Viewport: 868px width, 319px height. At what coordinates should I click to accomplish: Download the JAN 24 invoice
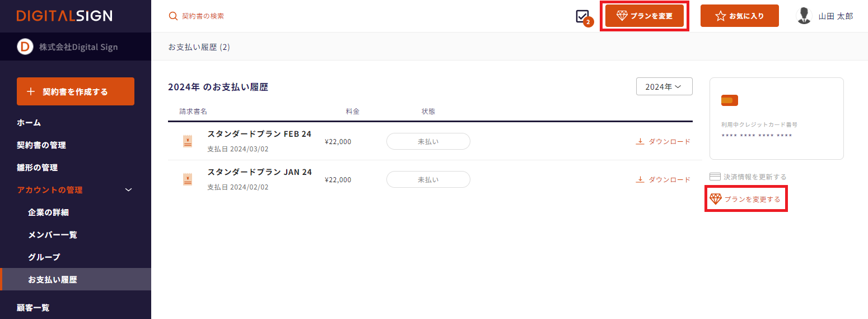[x=663, y=179]
